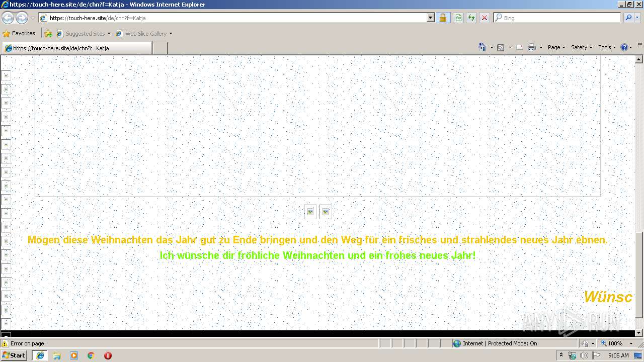Click the network tray icon

click(573, 355)
